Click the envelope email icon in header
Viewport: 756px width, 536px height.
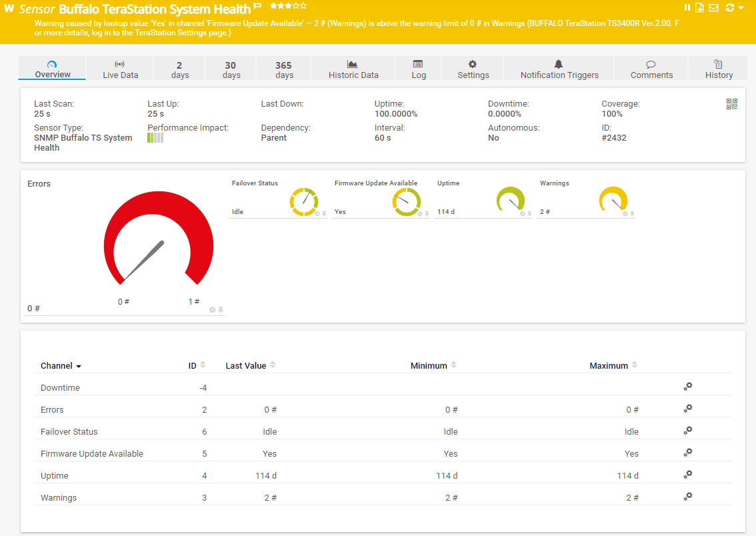[x=713, y=7]
